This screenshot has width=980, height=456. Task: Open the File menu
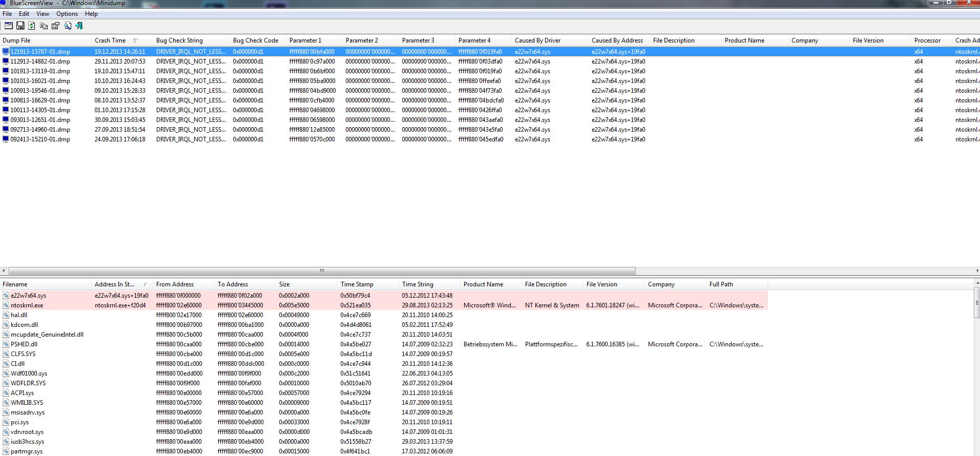[7, 14]
